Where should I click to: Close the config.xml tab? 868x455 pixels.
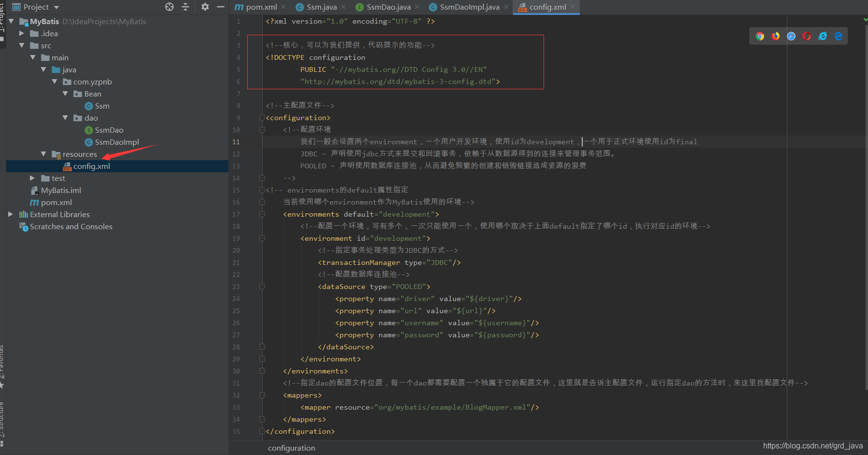coord(573,7)
